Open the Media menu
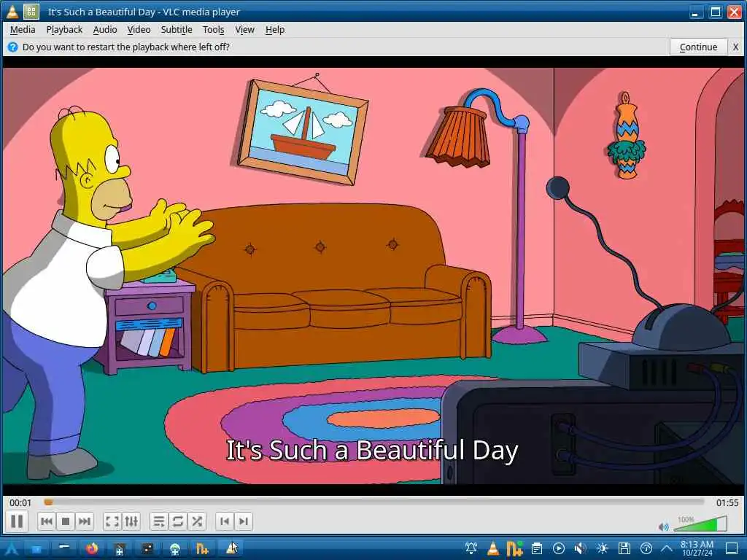747x560 pixels. [x=23, y=29]
